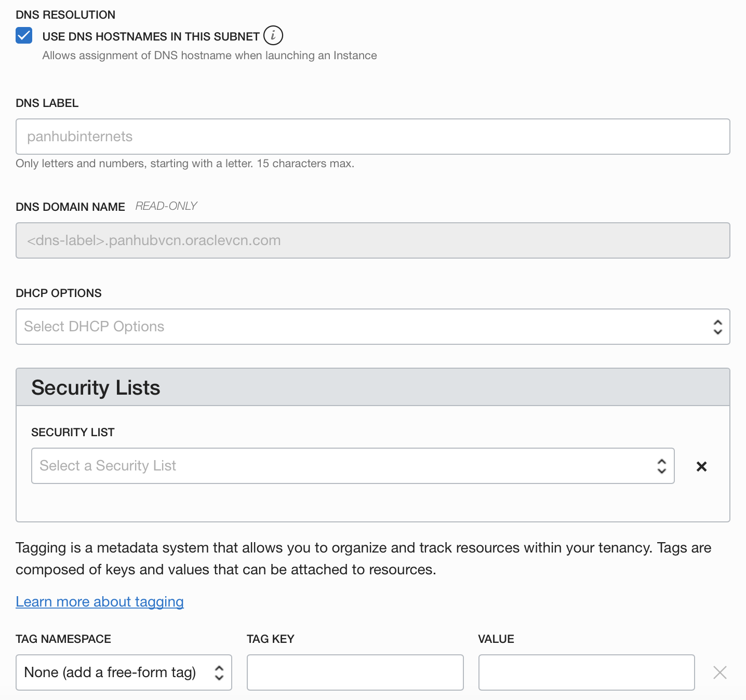Toggle the Use DNS Hostnames checkbox
This screenshot has height=700, width=746.
[24, 36]
